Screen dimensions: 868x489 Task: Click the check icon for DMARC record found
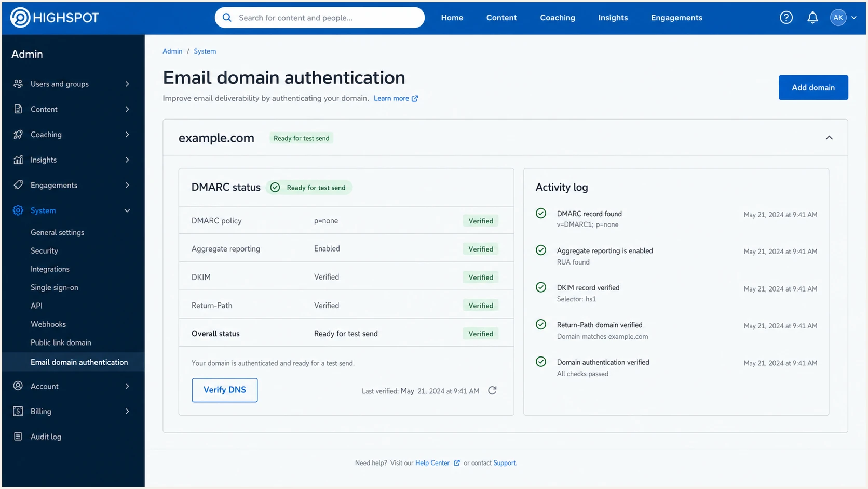coord(541,213)
